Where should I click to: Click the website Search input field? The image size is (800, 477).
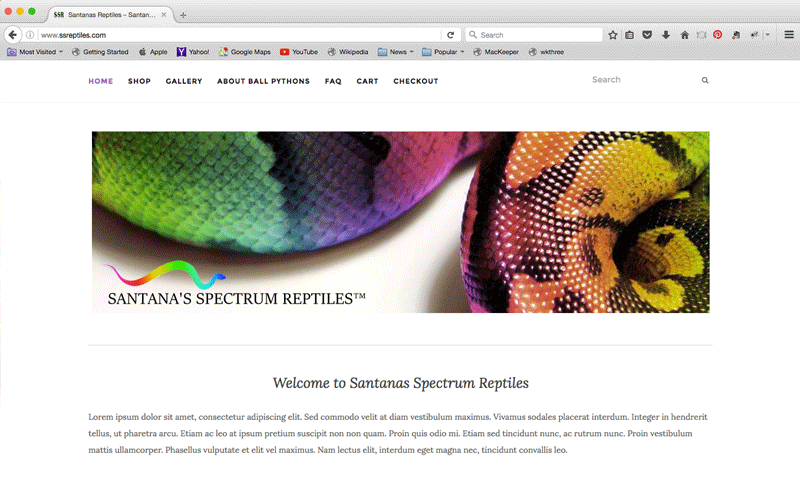[644, 80]
